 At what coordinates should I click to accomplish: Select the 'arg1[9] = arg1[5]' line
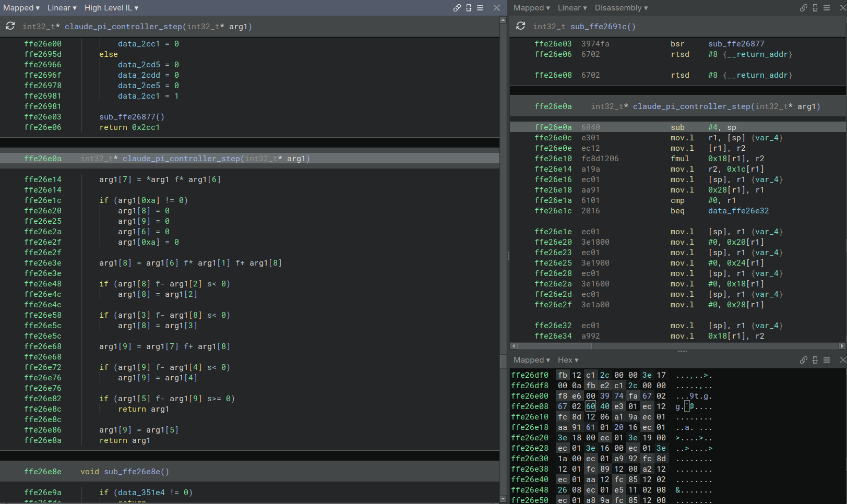pyautogui.click(x=139, y=430)
